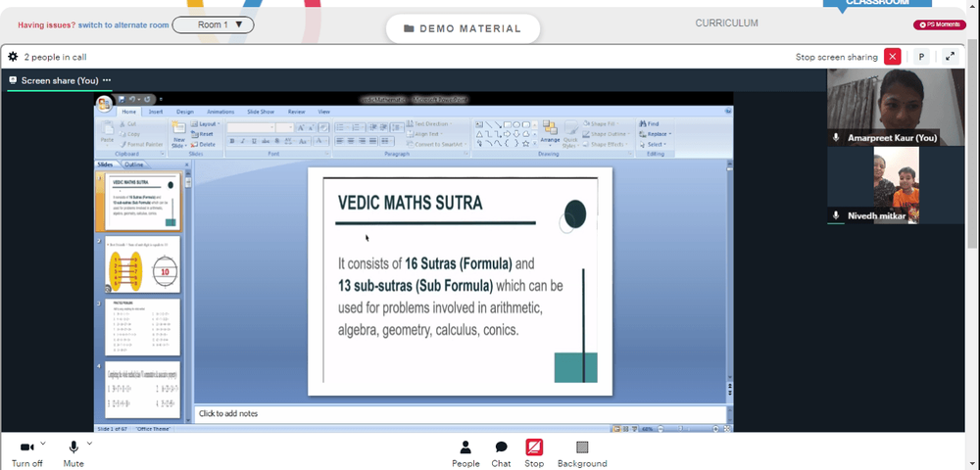This screenshot has width=980, height=470.
Task: Click Center alignment icon
Action: pos(350,142)
